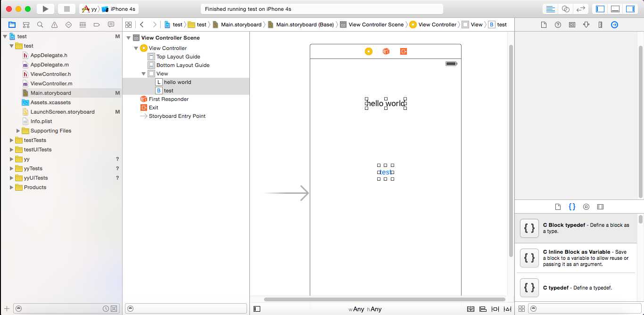Screen dimensions: 644x315
Task: Switch to the Version editor
Action: [x=581, y=9]
